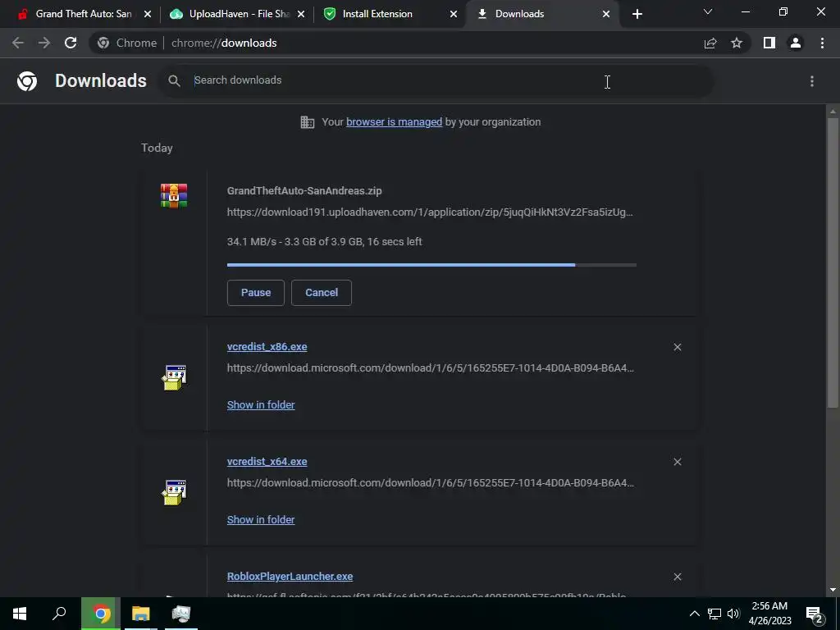Click the '34.1 MB/s - 3.3 GB of 3.9 GB' status
The image size is (840, 630).
[325, 242]
